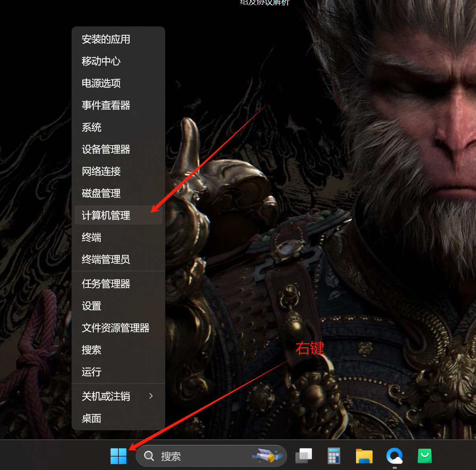Select 桌面 at the menu bottom

(x=92, y=418)
